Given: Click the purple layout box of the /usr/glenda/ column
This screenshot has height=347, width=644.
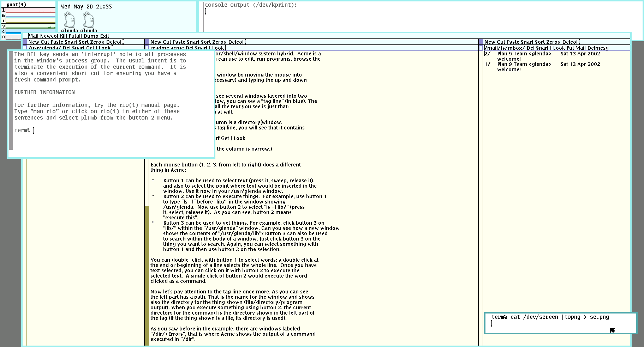Looking at the screenshot, I should [x=25, y=42].
